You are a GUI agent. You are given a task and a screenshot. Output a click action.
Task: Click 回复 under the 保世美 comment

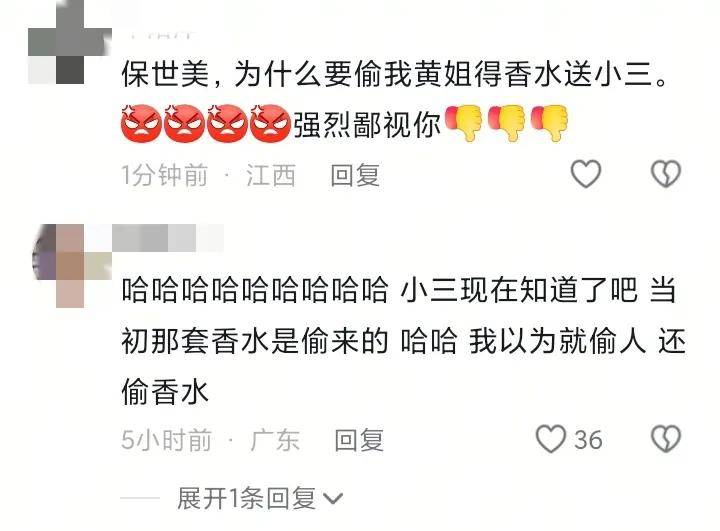[x=355, y=175]
